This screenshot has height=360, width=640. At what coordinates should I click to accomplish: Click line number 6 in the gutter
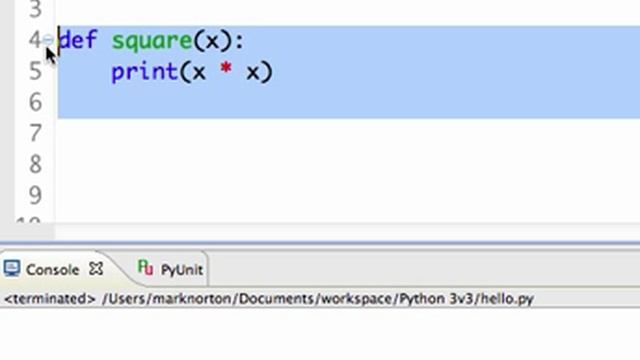click(36, 102)
